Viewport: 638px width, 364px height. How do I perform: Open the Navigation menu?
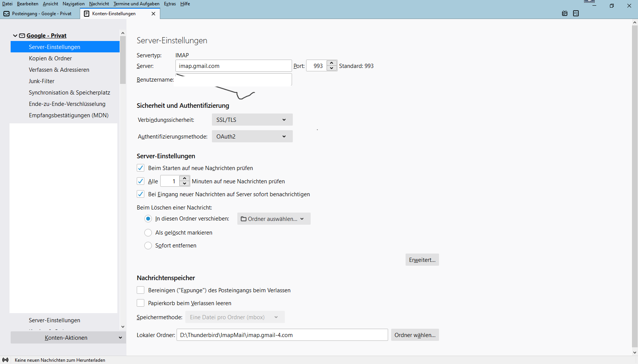[74, 4]
